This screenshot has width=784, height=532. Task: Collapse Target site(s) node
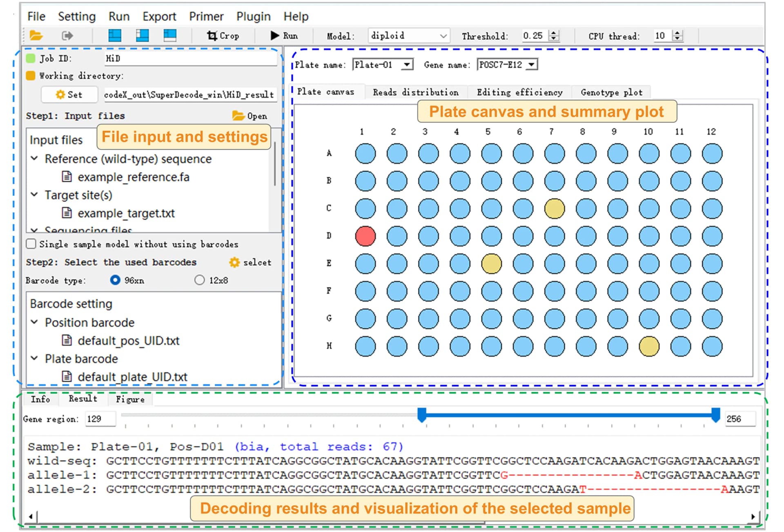pos(35,195)
